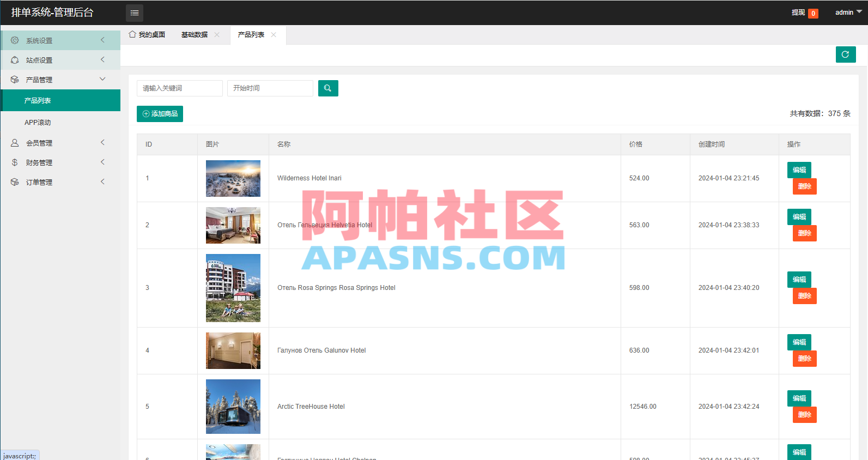Click the home icon on 我的桌面 tab
Image resolution: width=868 pixels, height=460 pixels.
point(132,34)
